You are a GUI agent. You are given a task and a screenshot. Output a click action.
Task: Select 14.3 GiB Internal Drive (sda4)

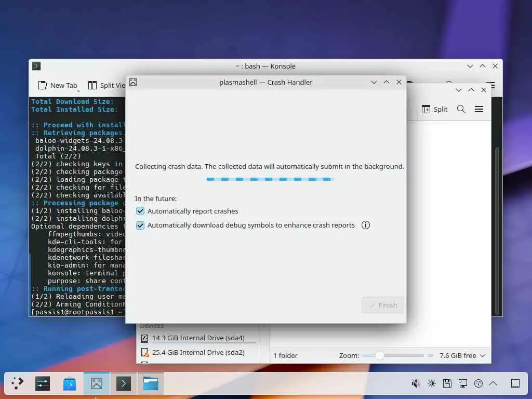pyautogui.click(x=198, y=338)
